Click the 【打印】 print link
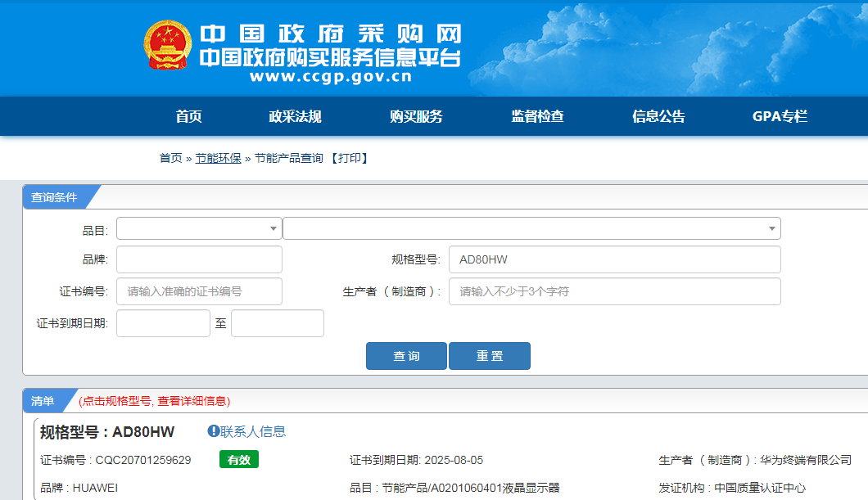 pyautogui.click(x=350, y=158)
